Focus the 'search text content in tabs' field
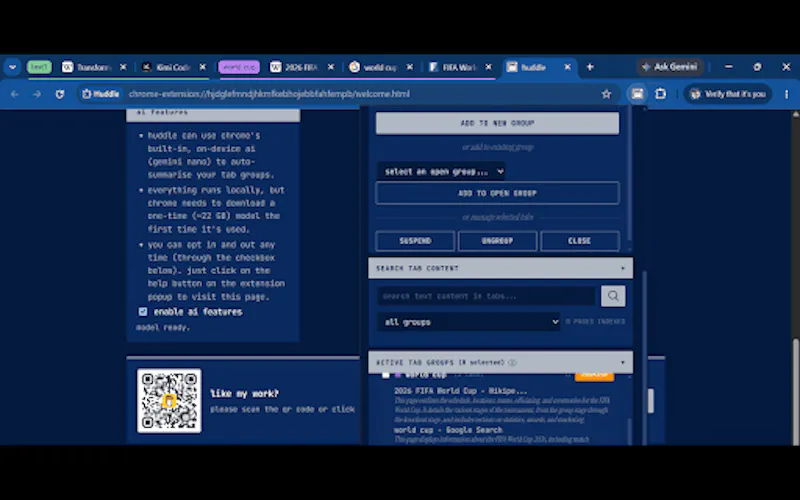Image resolution: width=800 pixels, height=500 pixels. [486, 296]
